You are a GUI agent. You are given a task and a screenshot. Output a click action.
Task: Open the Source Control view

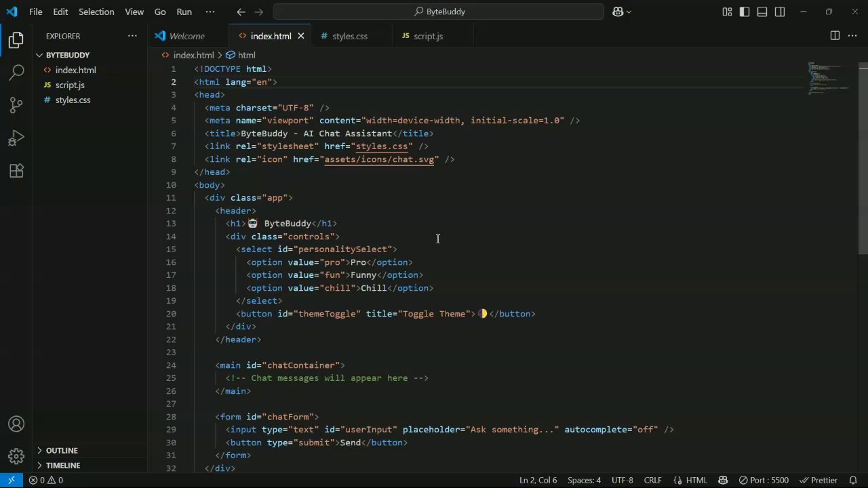tap(16, 105)
